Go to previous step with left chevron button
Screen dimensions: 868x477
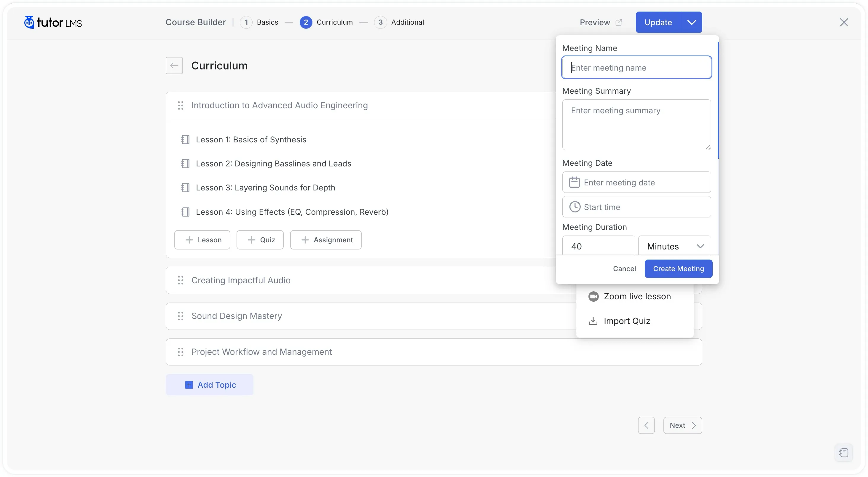point(646,425)
